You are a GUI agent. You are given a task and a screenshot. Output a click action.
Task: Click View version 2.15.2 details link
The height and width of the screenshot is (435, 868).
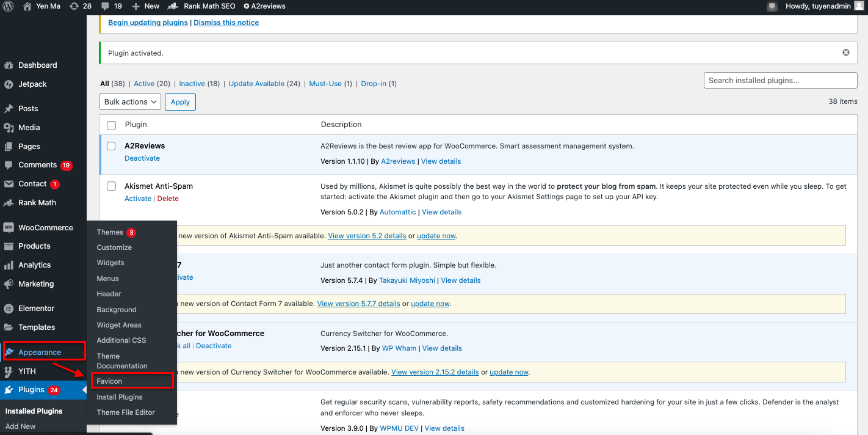pos(435,372)
